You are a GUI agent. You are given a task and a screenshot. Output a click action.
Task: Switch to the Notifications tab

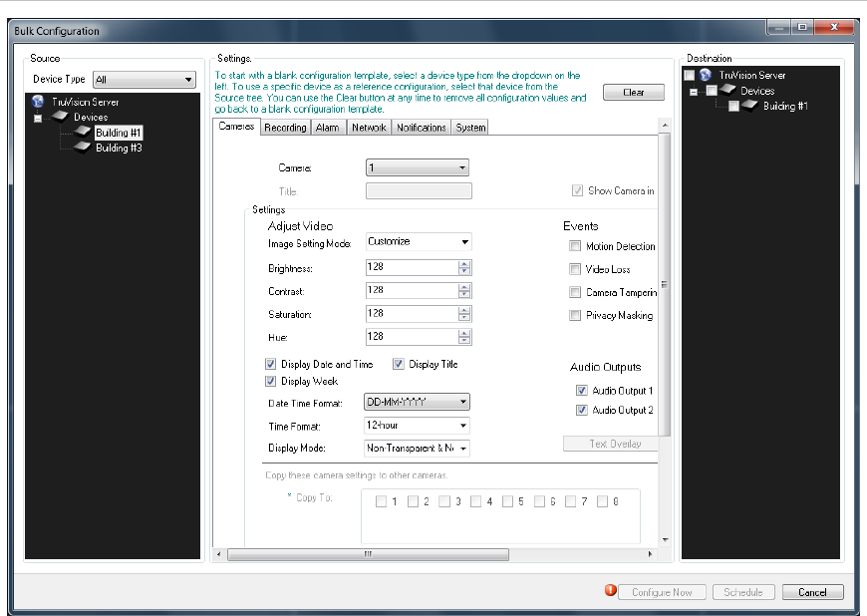point(421,128)
